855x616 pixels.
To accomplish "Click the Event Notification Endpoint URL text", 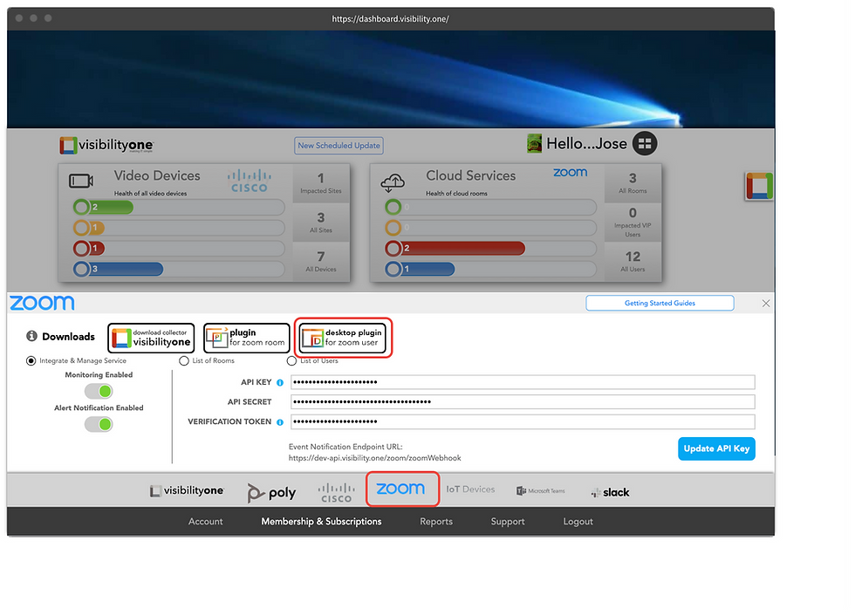I will pos(374,453).
